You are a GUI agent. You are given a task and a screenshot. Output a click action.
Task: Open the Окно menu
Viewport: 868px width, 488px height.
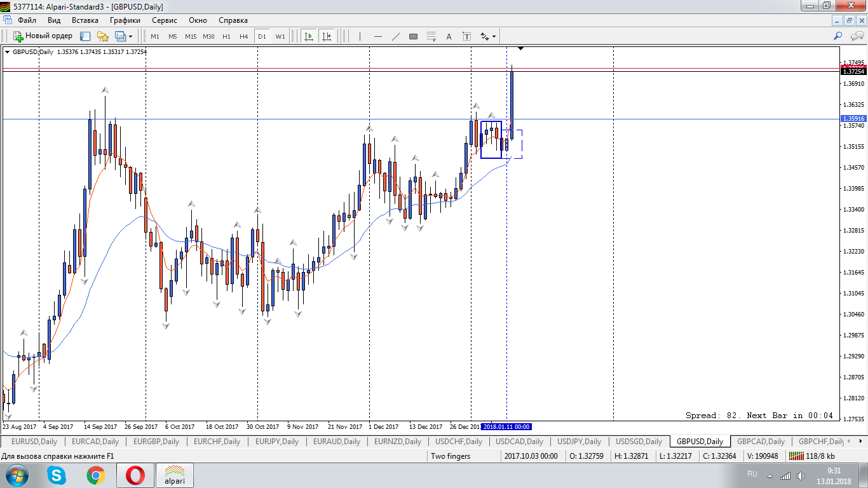198,20
